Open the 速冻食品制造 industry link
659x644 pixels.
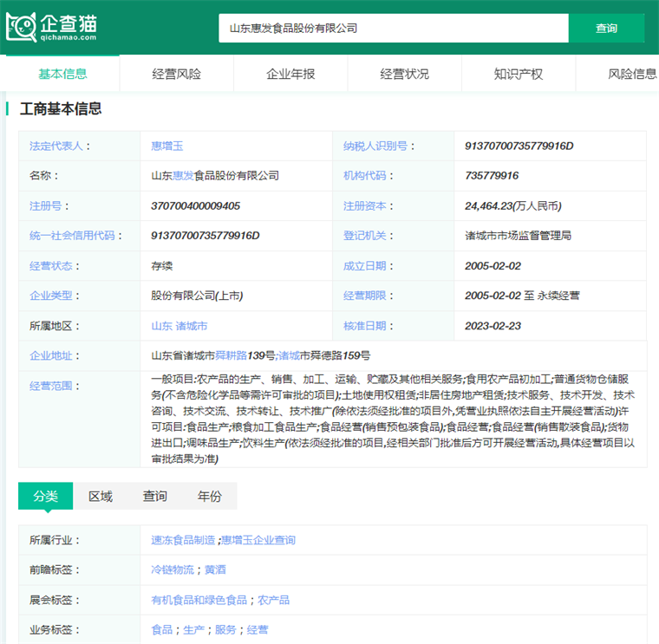tap(183, 540)
